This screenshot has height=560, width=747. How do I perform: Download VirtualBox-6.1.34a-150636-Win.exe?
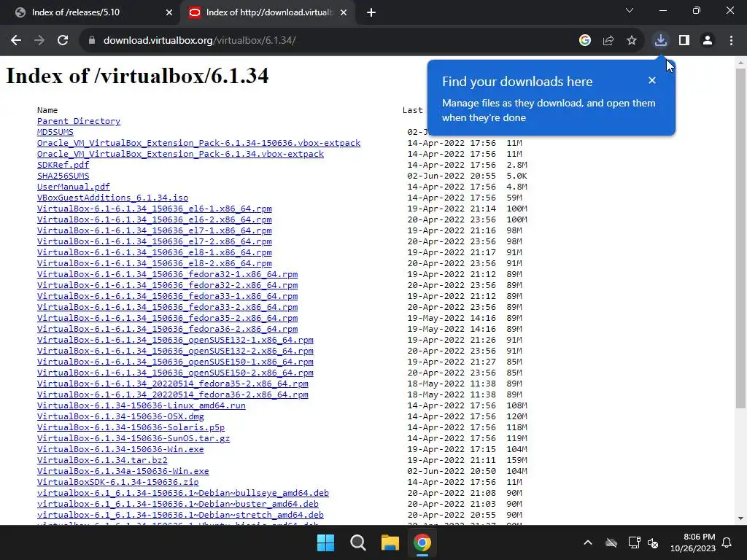click(123, 472)
